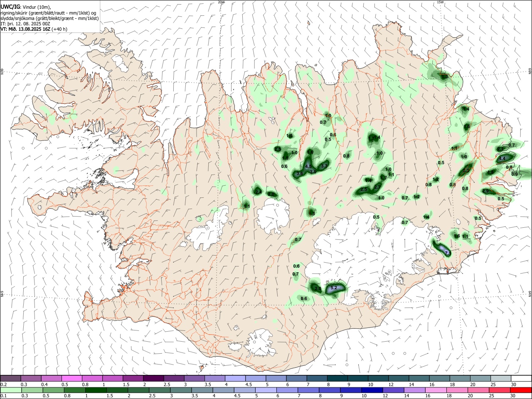
Task: Click the teal-grey 14–16 snow legend swatch
Action: coord(419,378)
